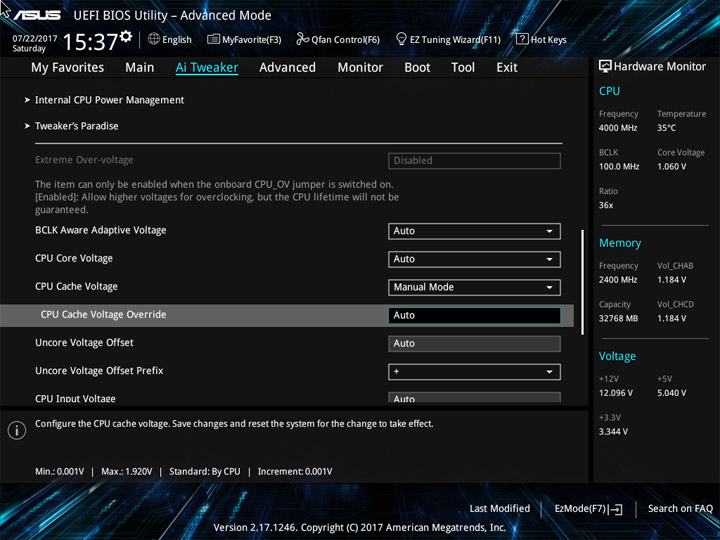Viewport: 720px width, 540px height.
Task: Open MyFavorite(F3) list
Action: click(x=244, y=39)
